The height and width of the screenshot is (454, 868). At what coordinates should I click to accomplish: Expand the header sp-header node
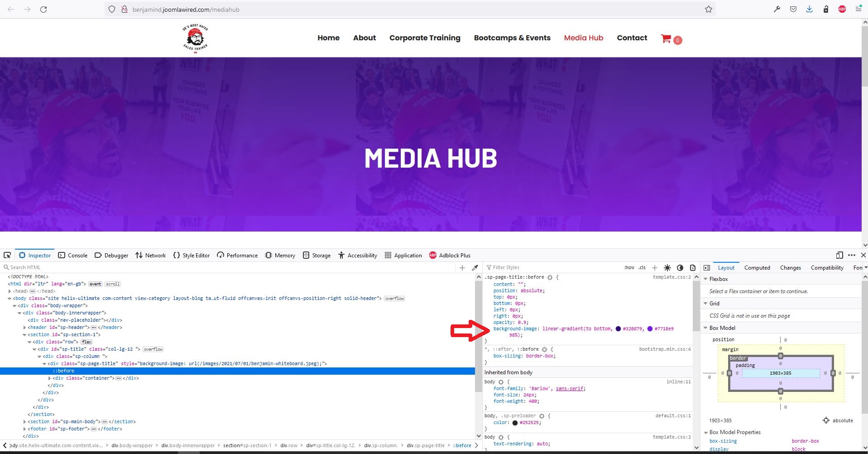pos(24,328)
